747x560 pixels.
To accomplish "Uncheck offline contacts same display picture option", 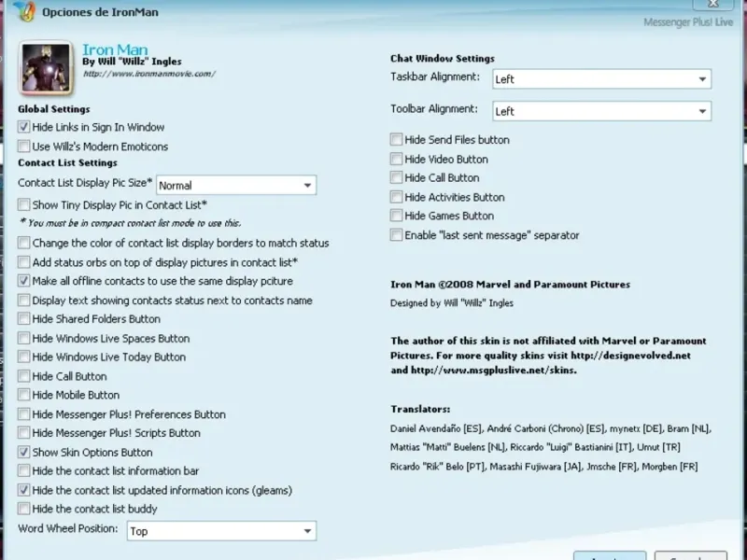I will tap(23, 281).
